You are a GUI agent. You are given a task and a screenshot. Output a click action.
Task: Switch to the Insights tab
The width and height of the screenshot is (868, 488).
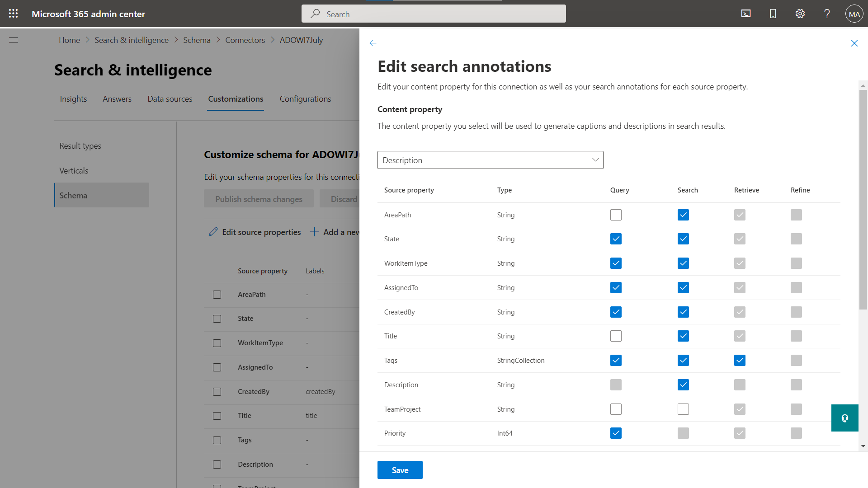pyautogui.click(x=73, y=99)
